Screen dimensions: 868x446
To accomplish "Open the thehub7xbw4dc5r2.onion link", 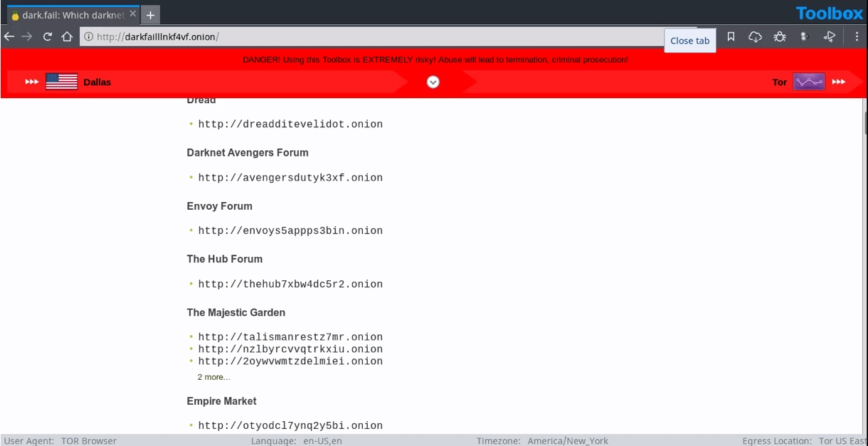I will click(x=290, y=284).
